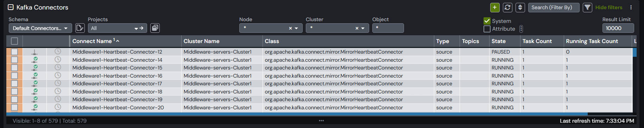
Task: Click running status icon of Heartbeat-Connector-17
Action: 34,84
